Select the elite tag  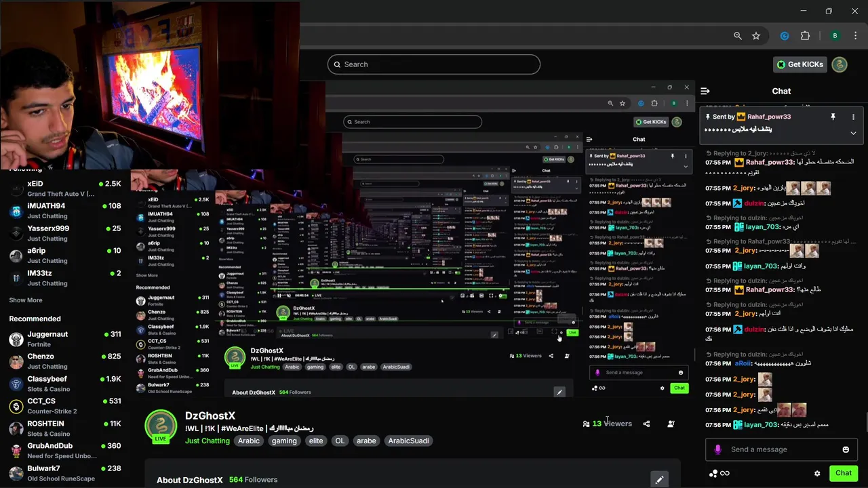(316, 441)
